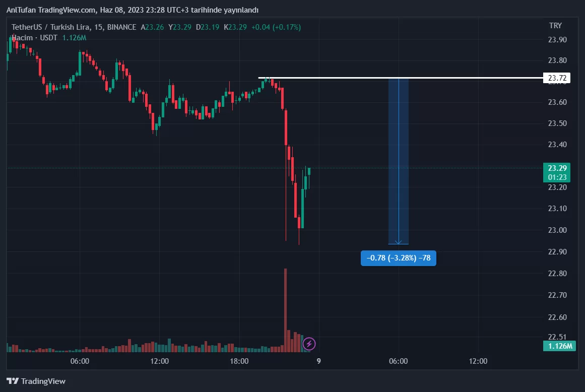Click the TRY currency label
Viewport: 585px width, 392px height.
[x=555, y=26]
